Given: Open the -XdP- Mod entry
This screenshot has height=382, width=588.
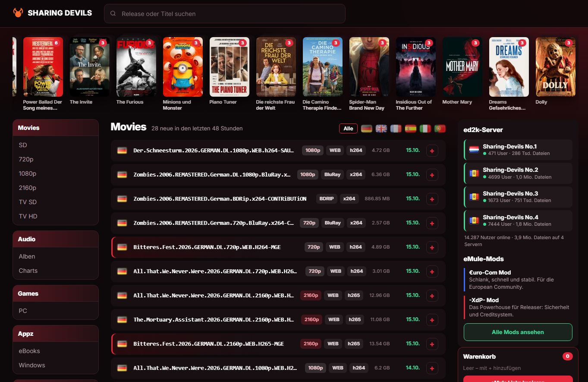Looking at the screenshot, I should 518,307.
